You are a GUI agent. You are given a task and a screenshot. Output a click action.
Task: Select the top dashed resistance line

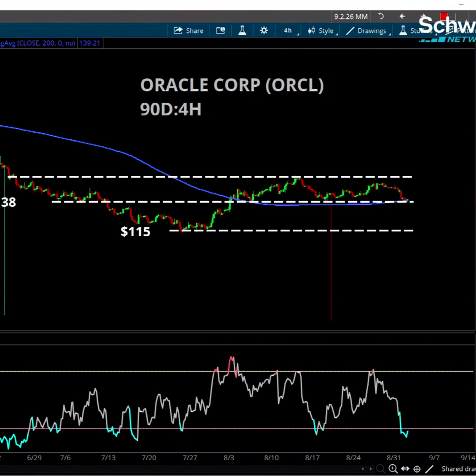(x=210, y=177)
